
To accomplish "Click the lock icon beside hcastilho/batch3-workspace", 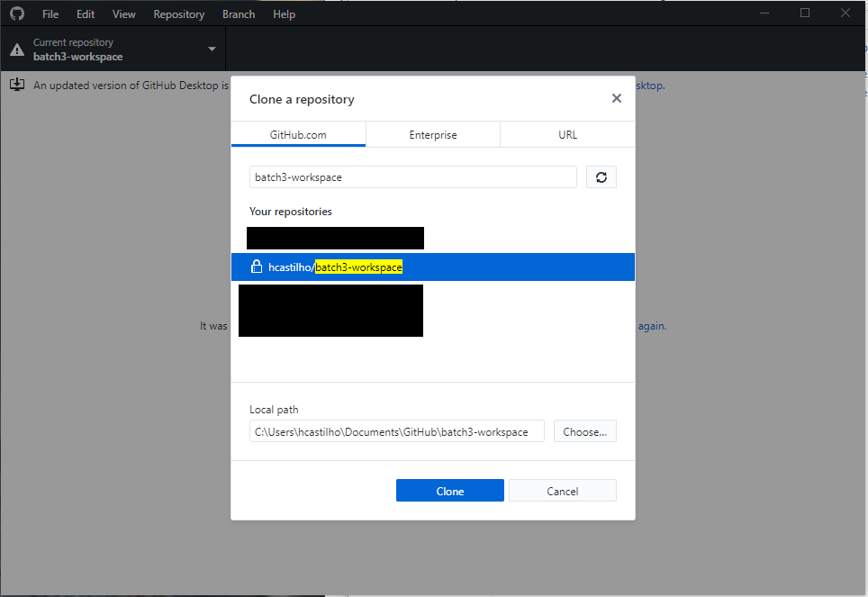I will 257,267.
